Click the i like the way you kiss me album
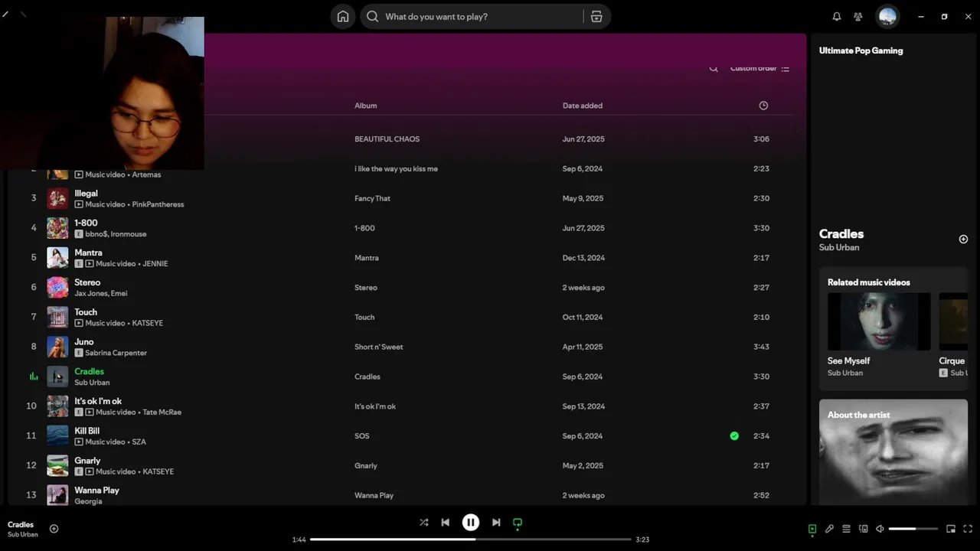The image size is (980, 551). click(x=396, y=169)
